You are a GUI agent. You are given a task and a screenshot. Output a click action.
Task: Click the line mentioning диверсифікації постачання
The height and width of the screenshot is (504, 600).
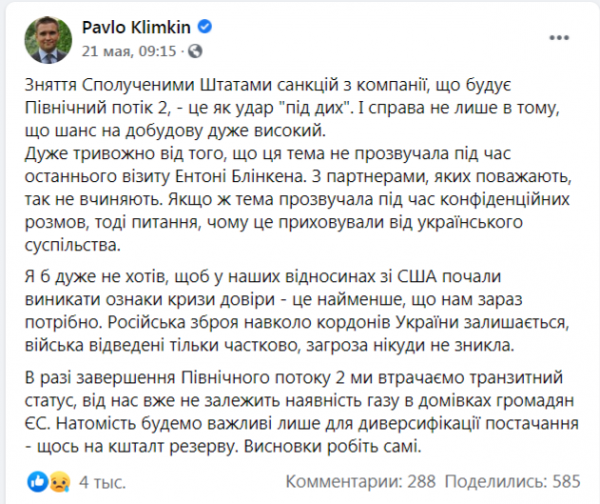(x=299, y=422)
